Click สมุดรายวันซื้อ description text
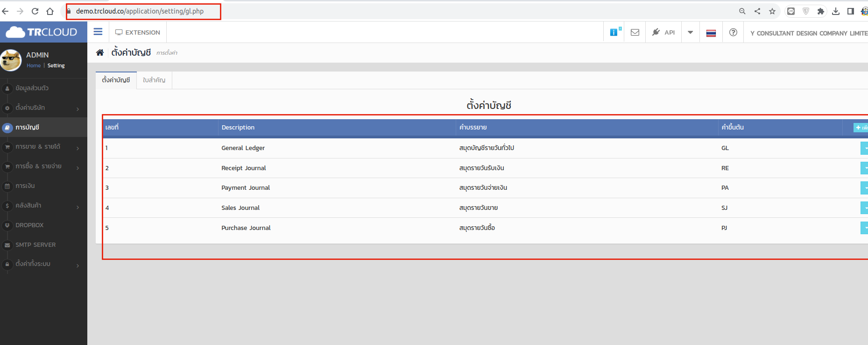This screenshot has height=345, width=868. (477, 228)
